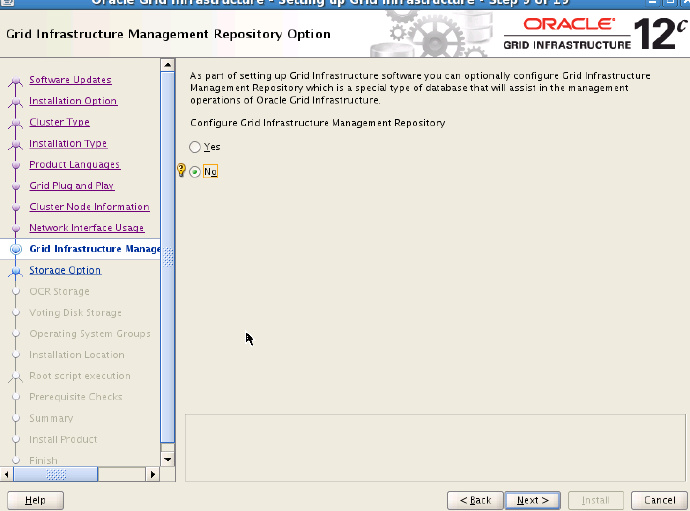Click the disabled Install button
This screenshot has height=511, width=690.
[596, 500]
